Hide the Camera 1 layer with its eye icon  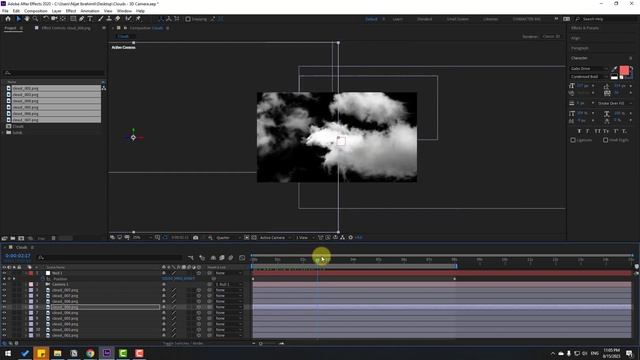pyautogui.click(x=4, y=284)
